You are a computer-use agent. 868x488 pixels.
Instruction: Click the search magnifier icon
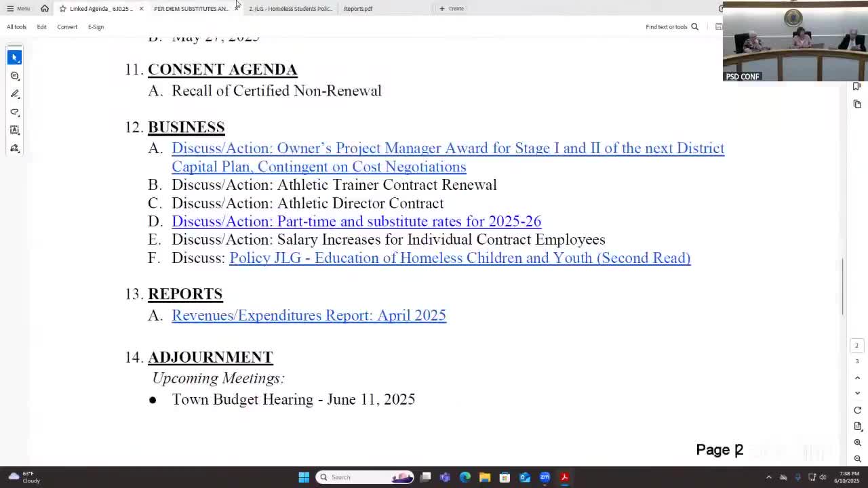(x=694, y=27)
